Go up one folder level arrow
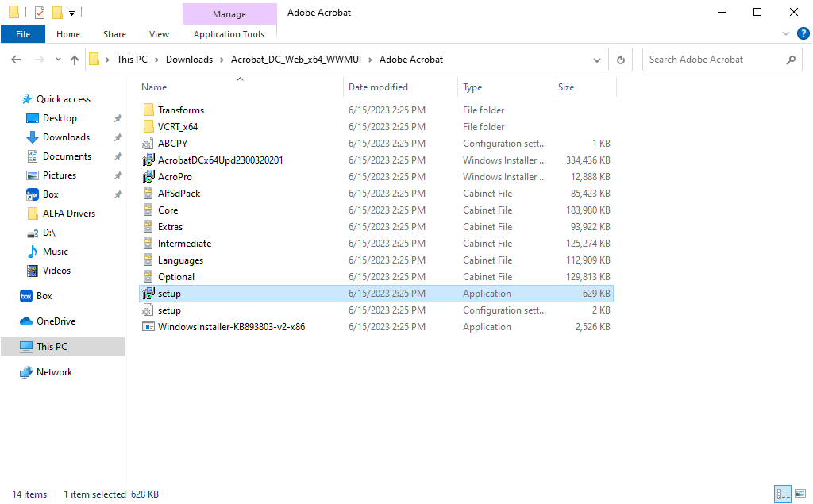 click(x=75, y=60)
